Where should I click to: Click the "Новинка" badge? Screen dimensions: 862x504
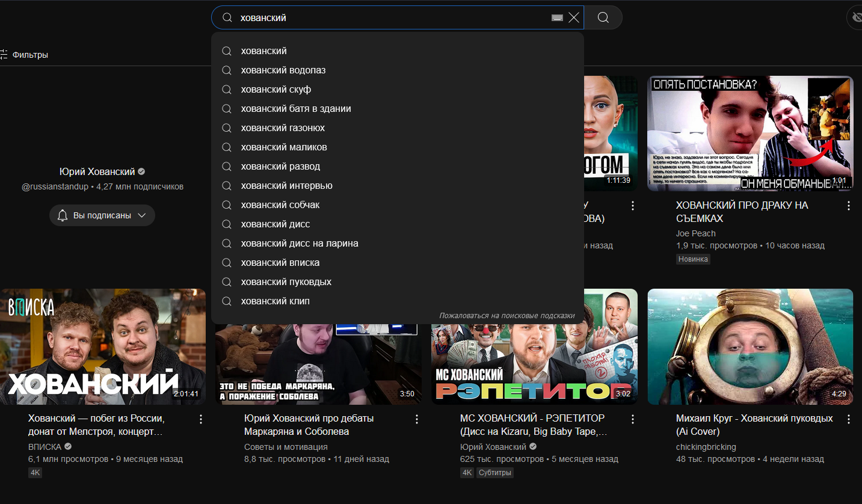(x=693, y=259)
